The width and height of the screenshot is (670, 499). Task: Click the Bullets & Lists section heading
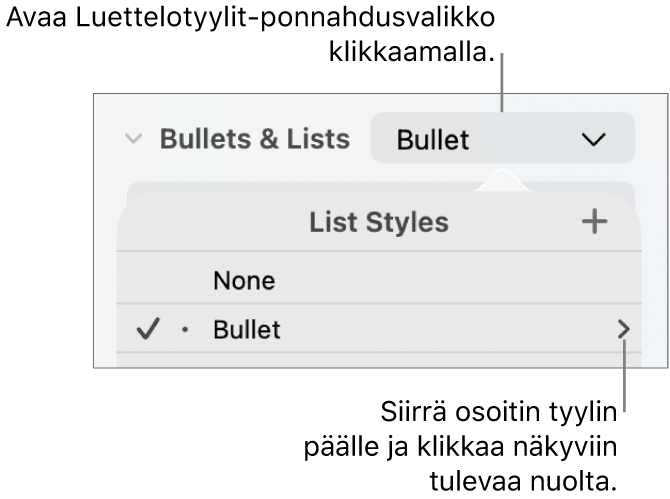pos(254,139)
